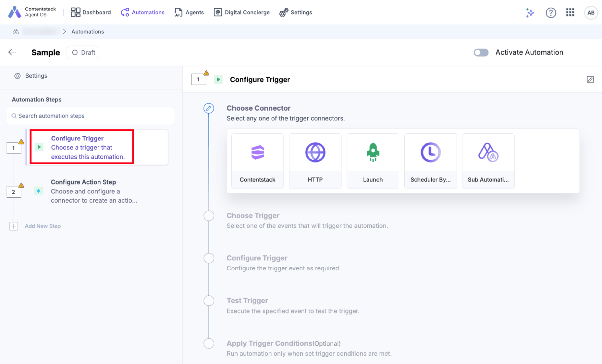
Task: Select the Configure Trigger step in the sidebar
Action: (97, 147)
